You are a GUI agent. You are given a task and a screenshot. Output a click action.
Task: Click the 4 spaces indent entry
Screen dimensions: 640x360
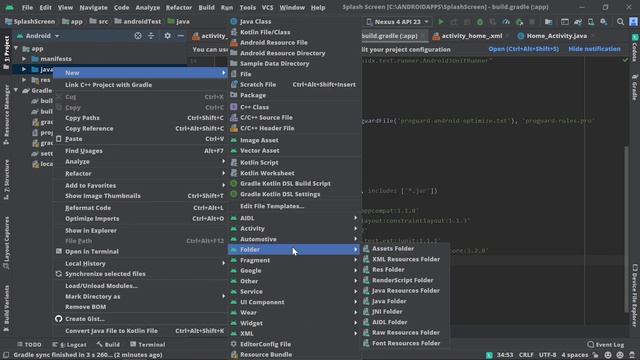[575, 355]
